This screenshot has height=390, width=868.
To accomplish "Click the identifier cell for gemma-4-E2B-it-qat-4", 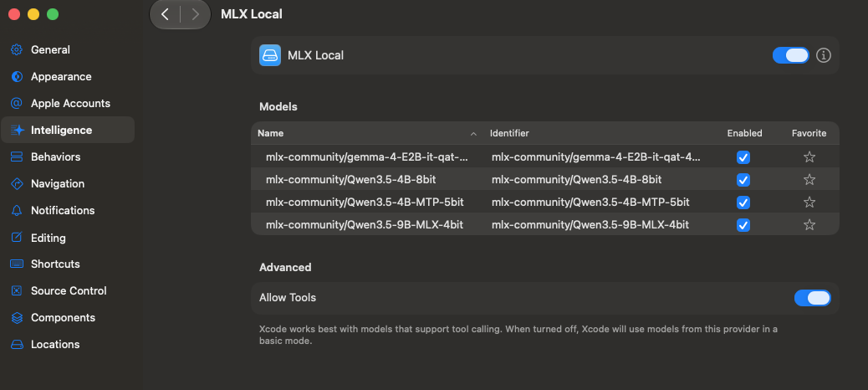I will (596, 157).
